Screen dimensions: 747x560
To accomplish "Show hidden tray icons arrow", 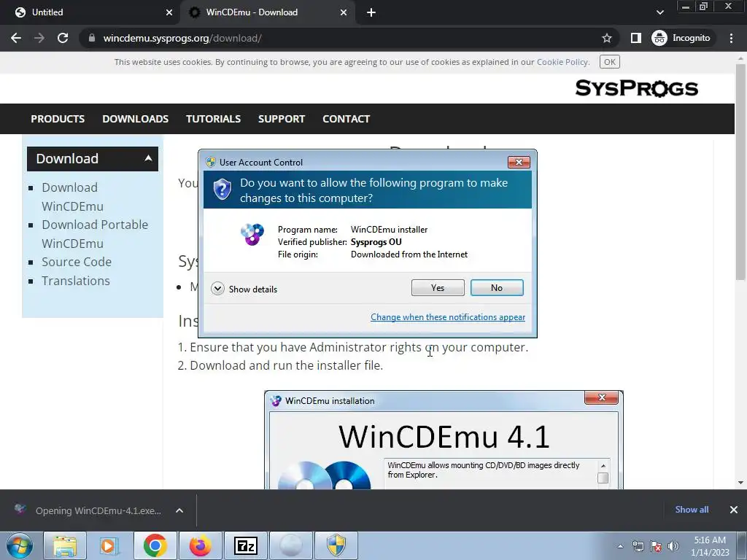I will 620,546.
